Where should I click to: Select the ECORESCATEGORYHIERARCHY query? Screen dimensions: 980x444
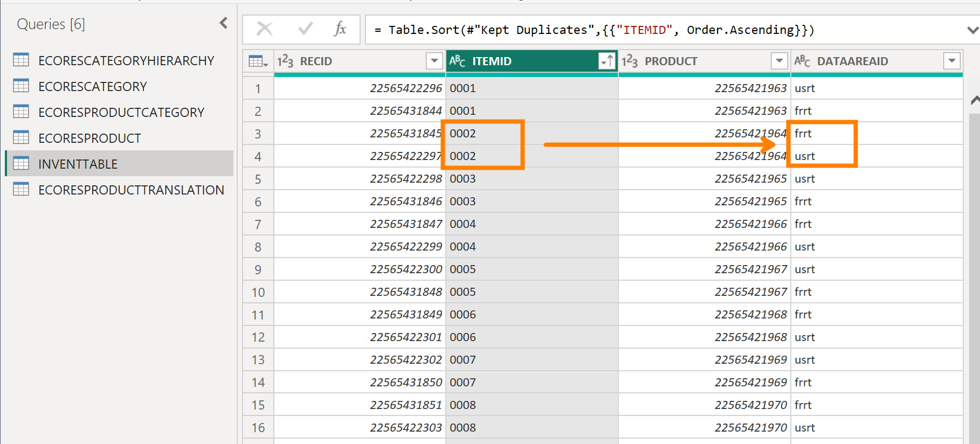pyautogui.click(x=126, y=61)
